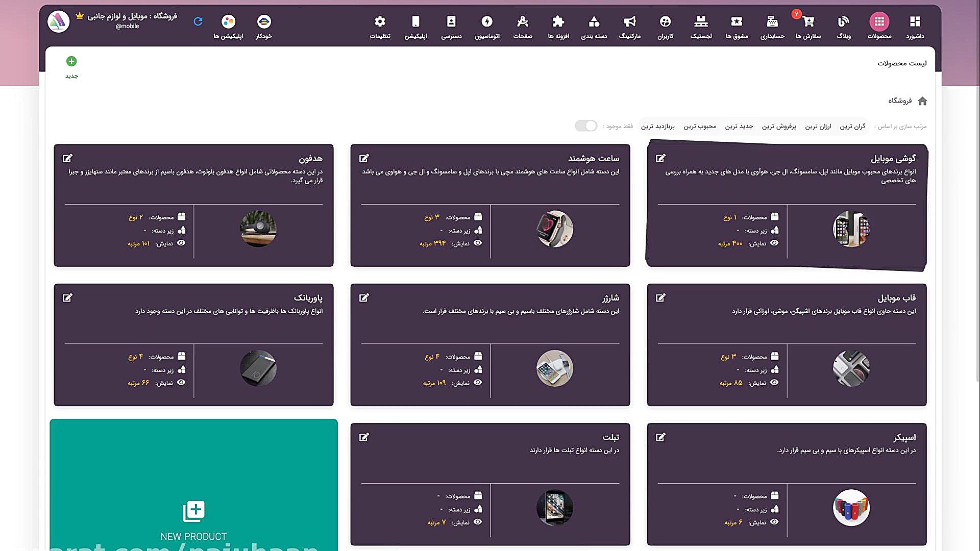Toggle the only-available (فقط موجود) switch
The height and width of the screenshot is (551, 980).
586,126
